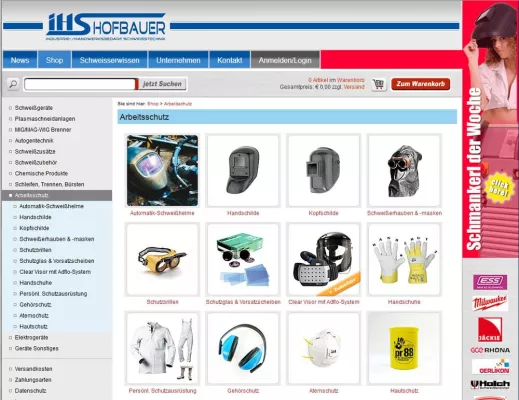Open Clear Visor mit Adflo-System image
The width and height of the screenshot is (519, 400).
click(x=324, y=259)
